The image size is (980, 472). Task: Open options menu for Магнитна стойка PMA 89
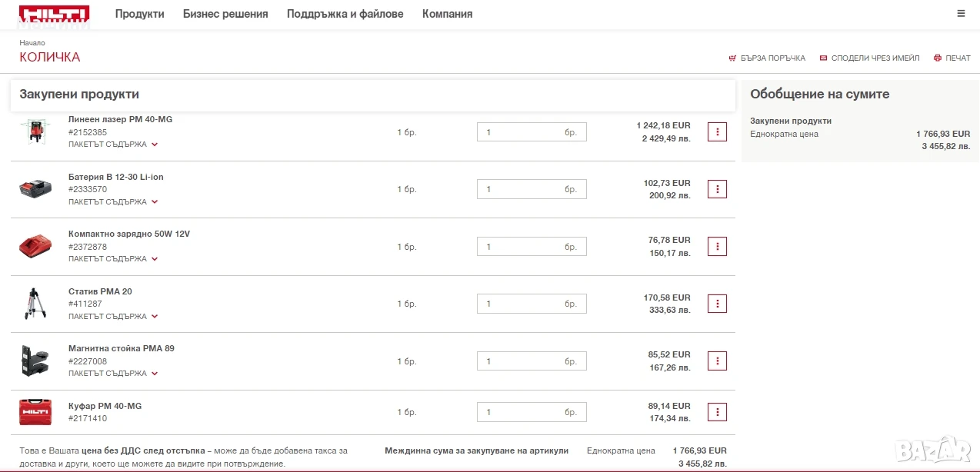(x=717, y=361)
